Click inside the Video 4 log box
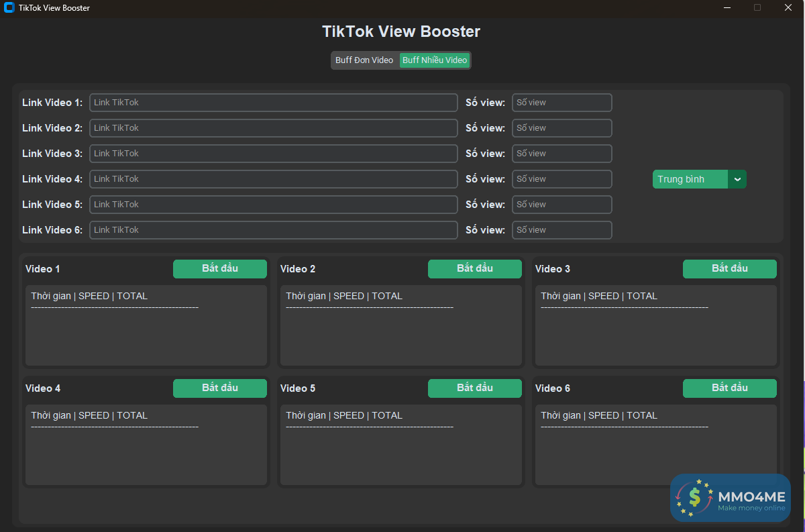 click(x=146, y=445)
